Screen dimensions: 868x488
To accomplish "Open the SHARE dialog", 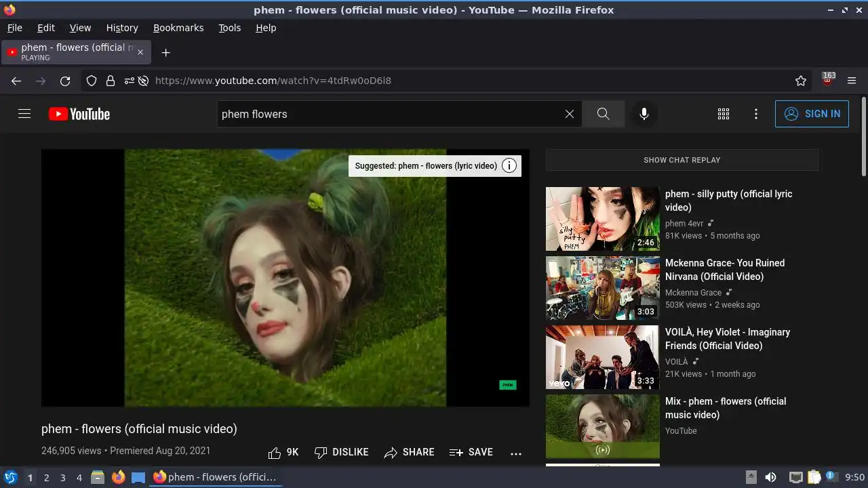I will tap(410, 452).
